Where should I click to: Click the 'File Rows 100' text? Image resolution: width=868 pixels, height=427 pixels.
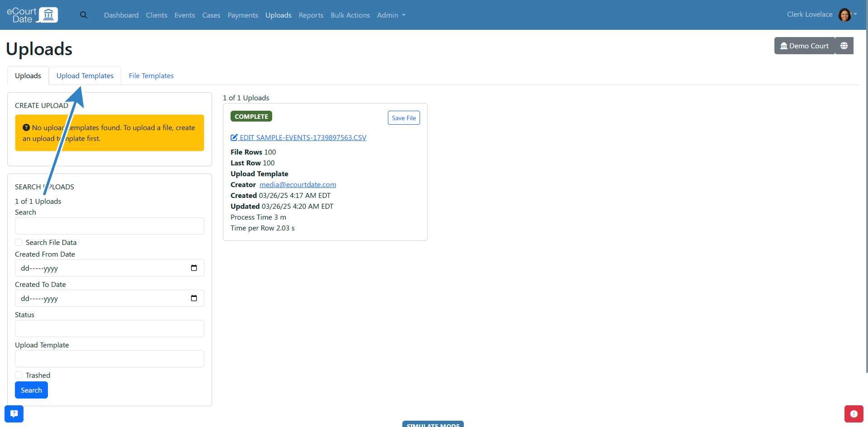(x=253, y=152)
